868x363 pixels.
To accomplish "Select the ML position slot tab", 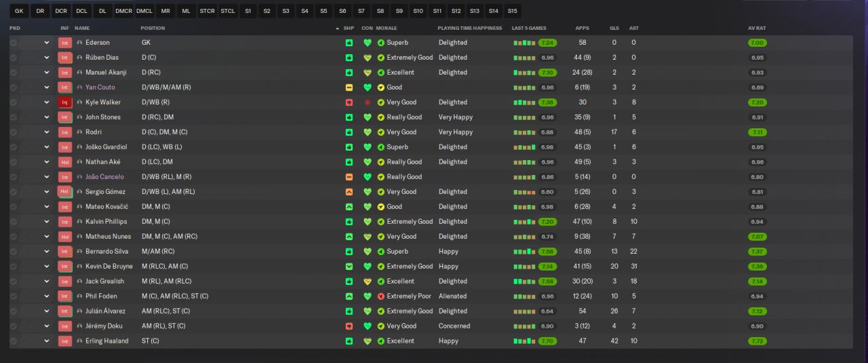I will 186,11.
